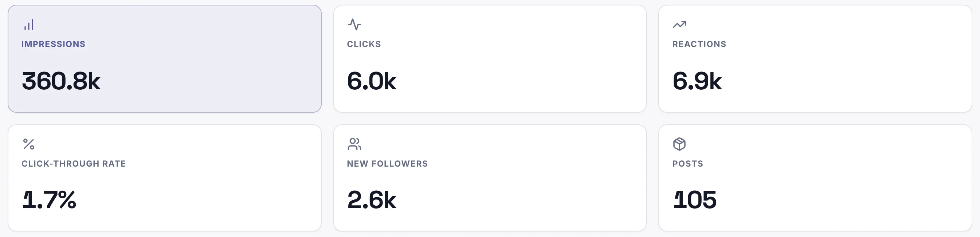980x237 pixels.
Task: Click the 105 posts count
Action: tap(695, 200)
